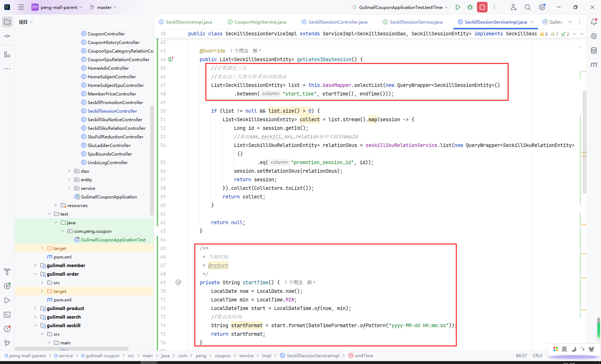The image size is (601, 364).
Task: Collapse the gulimall-order module
Action: [35, 274]
